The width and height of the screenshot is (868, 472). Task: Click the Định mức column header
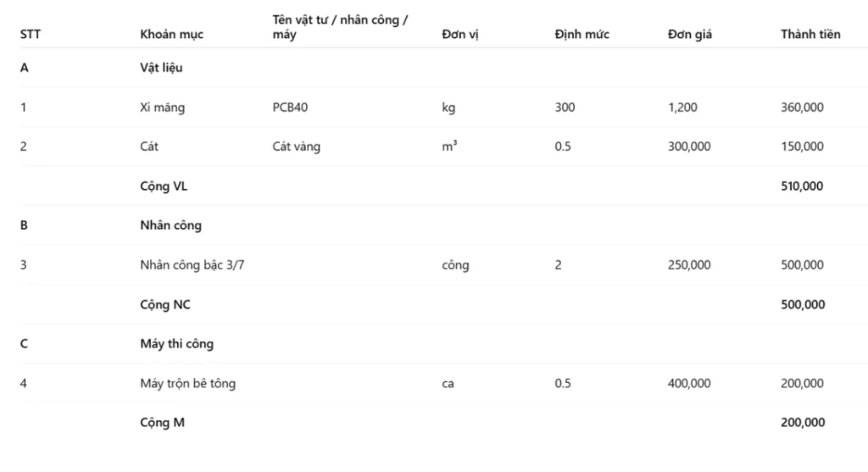[581, 35]
